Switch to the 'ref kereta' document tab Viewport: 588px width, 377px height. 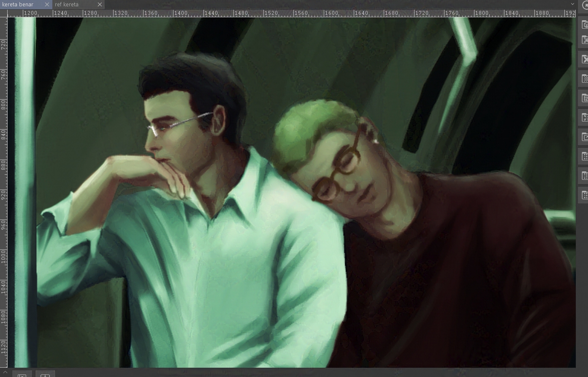pos(67,5)
